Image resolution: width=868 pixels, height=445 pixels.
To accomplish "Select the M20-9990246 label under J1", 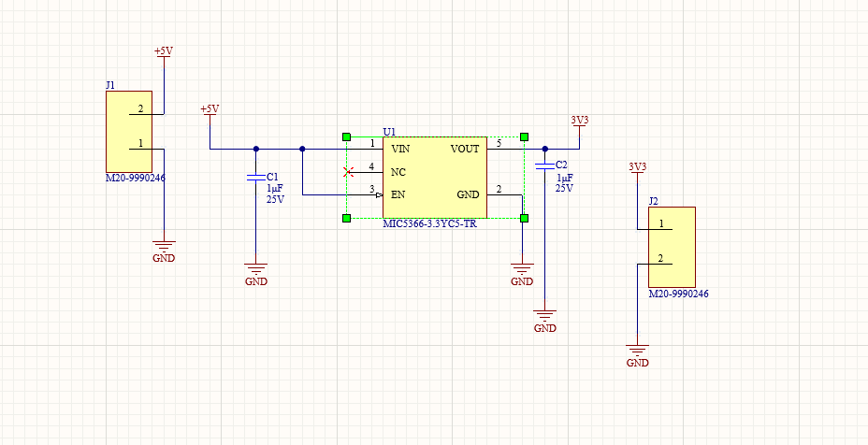I will 136,177.
